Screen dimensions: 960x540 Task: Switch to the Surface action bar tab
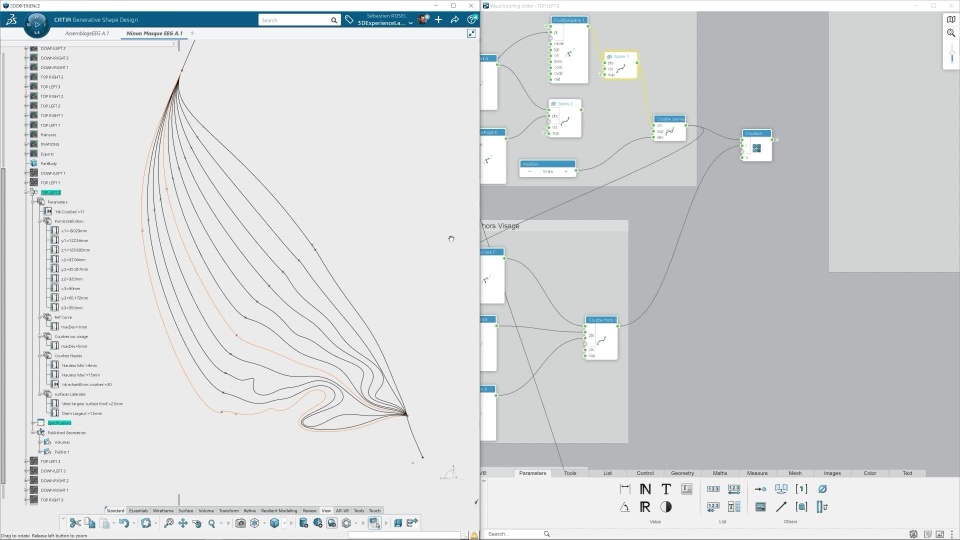click(x=186, y=510)
